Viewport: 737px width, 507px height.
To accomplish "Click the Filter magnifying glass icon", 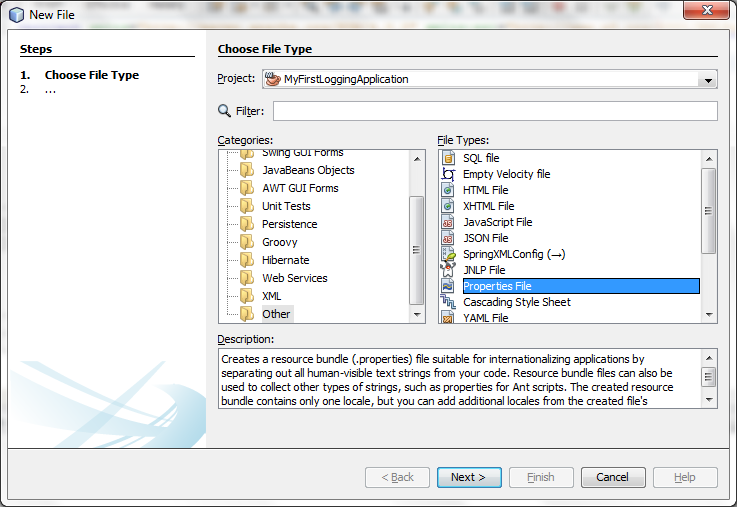I will (x=224, y=111).
